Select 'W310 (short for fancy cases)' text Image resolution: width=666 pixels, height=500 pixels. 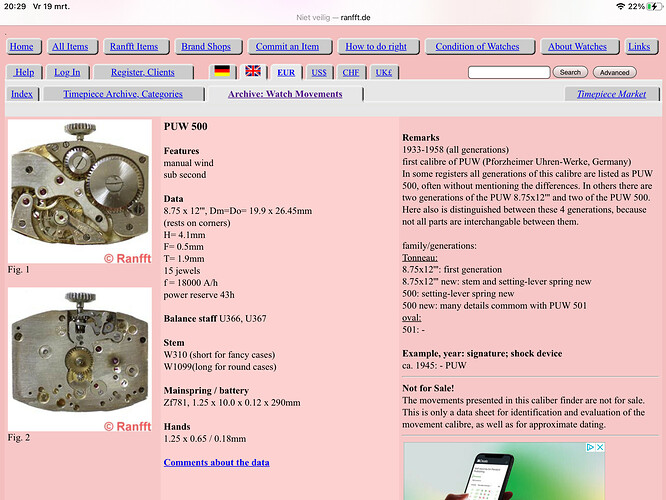(x=219, y=354)
